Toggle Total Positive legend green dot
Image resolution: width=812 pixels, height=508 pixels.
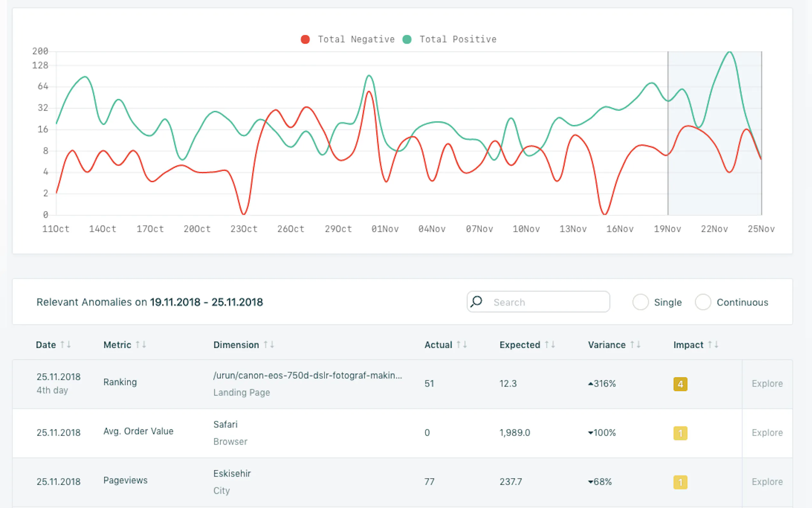(407, 39)
